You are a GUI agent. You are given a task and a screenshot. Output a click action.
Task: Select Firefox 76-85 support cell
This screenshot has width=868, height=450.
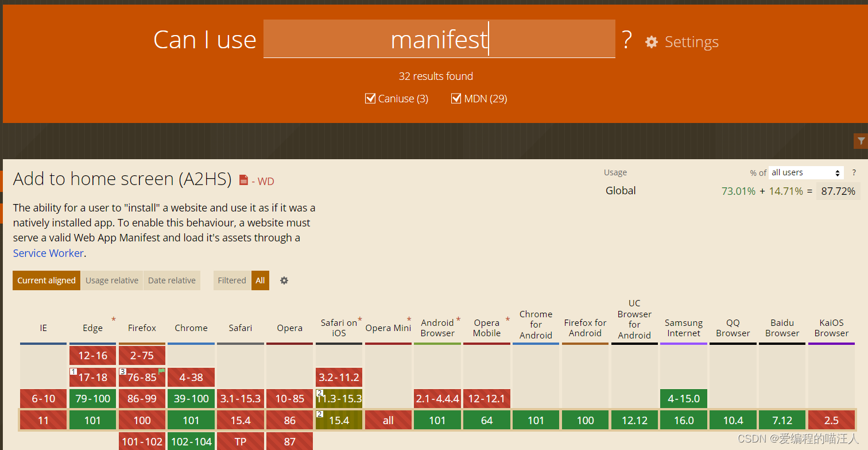click(142, 378)
